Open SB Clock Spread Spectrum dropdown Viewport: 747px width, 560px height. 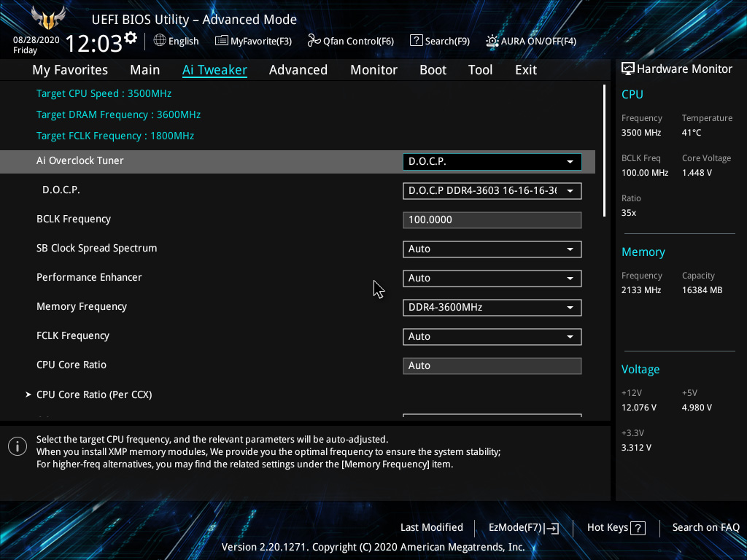click(492, 249)
